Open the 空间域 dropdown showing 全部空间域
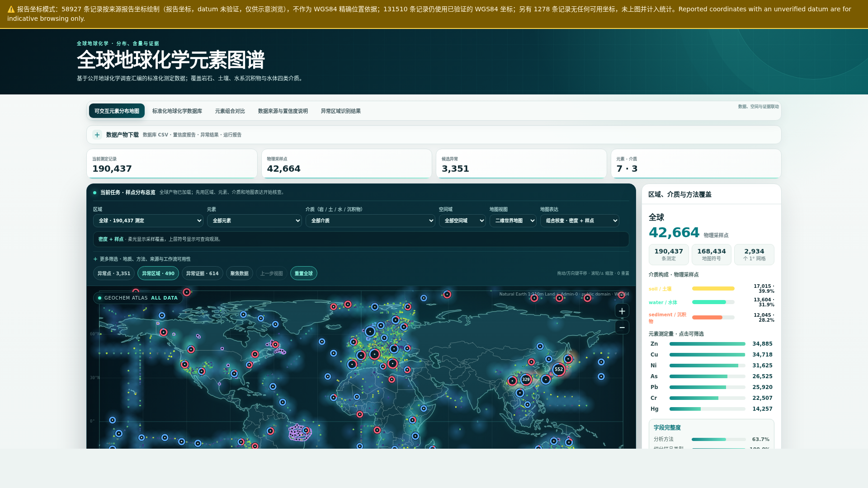868x488 pixels. [x=462, y=221]
